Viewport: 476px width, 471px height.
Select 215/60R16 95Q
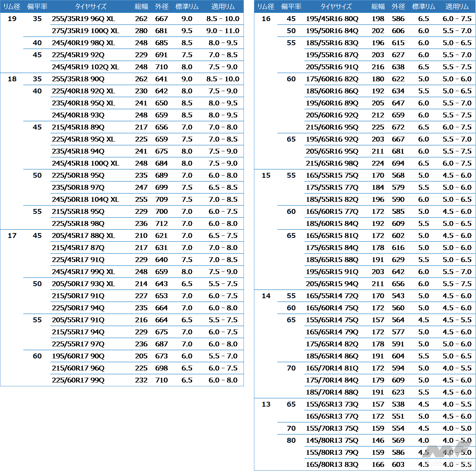click(332, 127)
